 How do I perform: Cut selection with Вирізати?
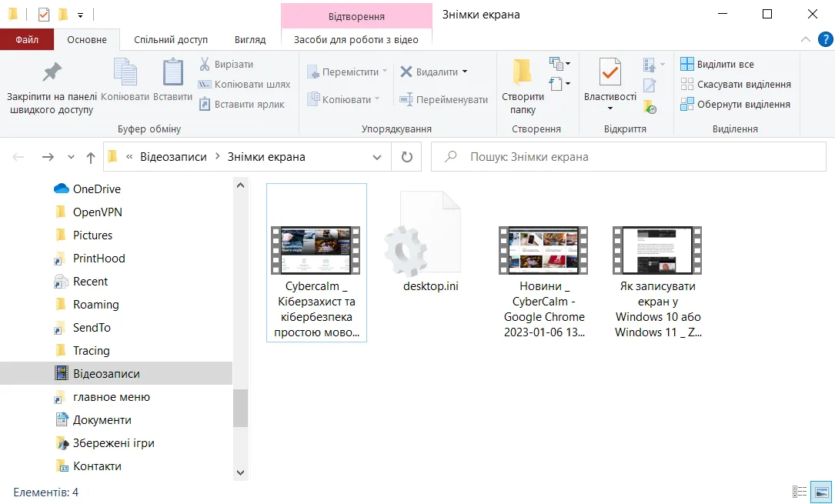pyautogui.click(x=225, y=65)
